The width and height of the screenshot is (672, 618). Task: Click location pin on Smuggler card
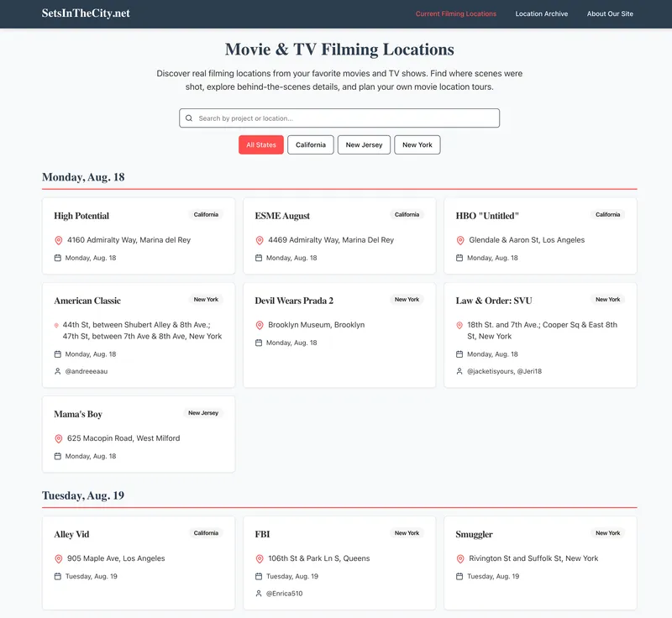pos(460,558)
